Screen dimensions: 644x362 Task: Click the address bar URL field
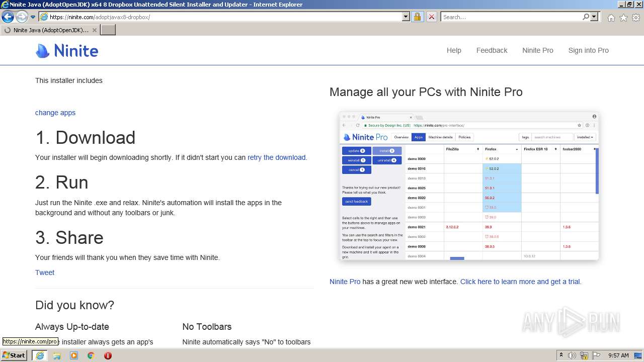pyautogui.click(x=220, y=17)
